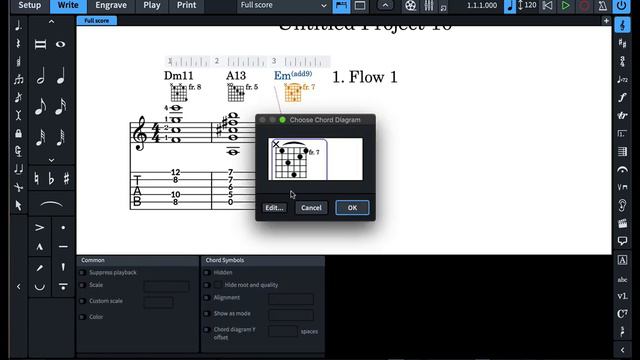The height and width of the screenshot is (360, 640).
Task: Enable Chord diagram Y offset property
Action: (207, 329)
